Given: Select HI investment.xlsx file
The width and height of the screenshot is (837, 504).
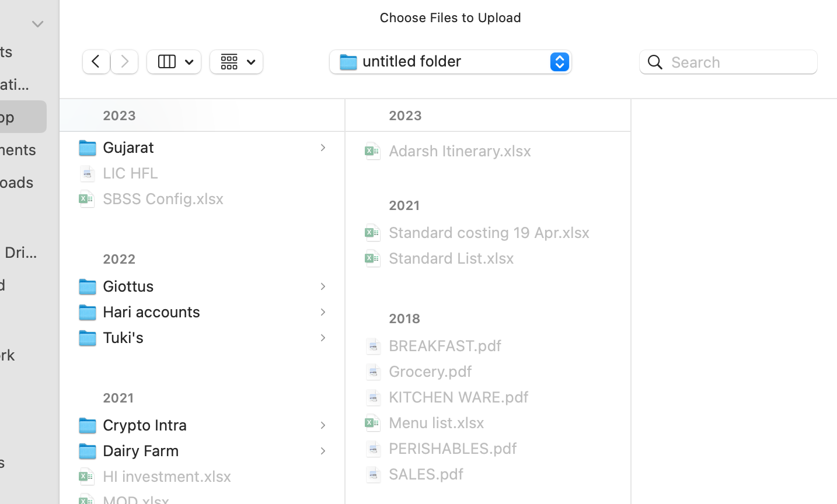Looking at the screenshot, I should tap(167, 477).
